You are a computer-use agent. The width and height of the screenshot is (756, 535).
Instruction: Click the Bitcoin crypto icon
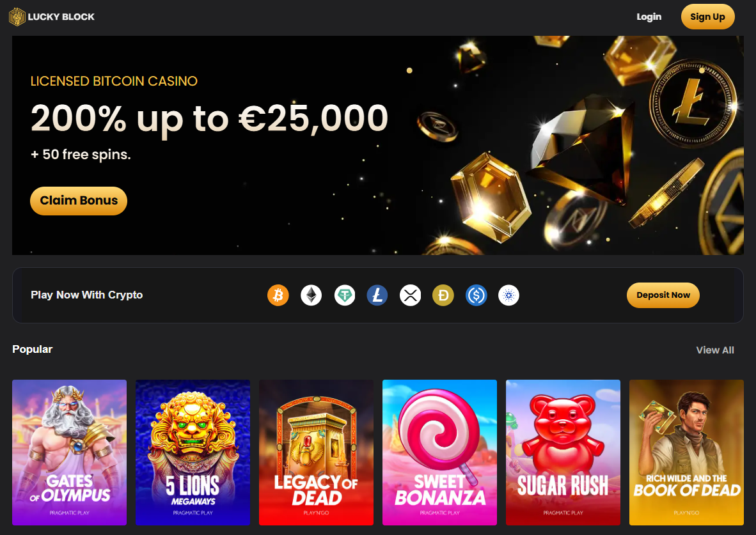[278, 295]
